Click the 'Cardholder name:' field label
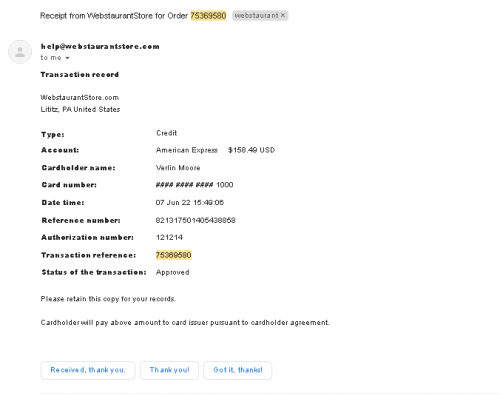This screenshot has height=396, width=500. (x=78, y=168)
